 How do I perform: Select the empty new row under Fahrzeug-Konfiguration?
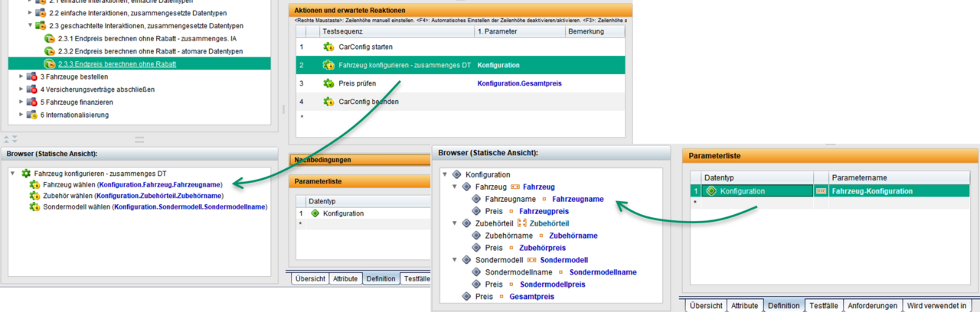[x=830, y=203]
